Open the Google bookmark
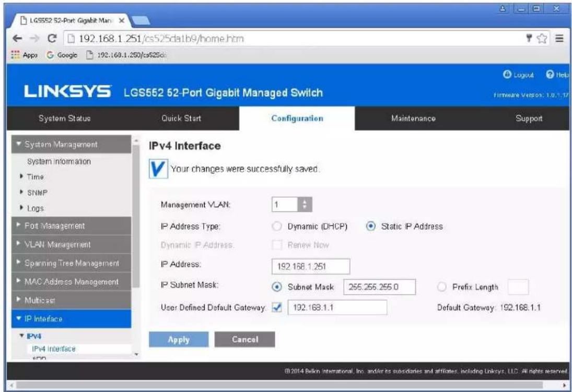The image size is (572, 392). 62,55
